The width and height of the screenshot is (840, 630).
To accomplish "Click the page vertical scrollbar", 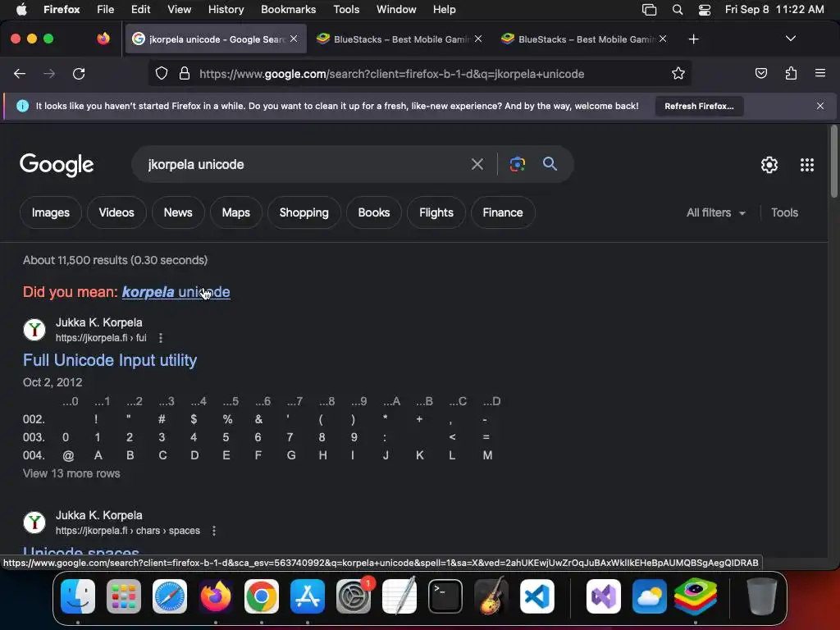I will pyautogui.click(x=834, y=162).
